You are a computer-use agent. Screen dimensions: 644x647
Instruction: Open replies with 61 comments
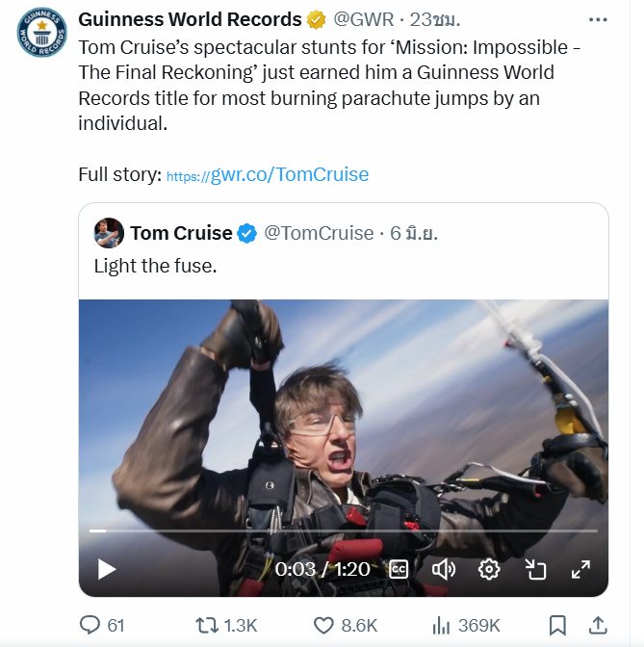pos(102,625)
